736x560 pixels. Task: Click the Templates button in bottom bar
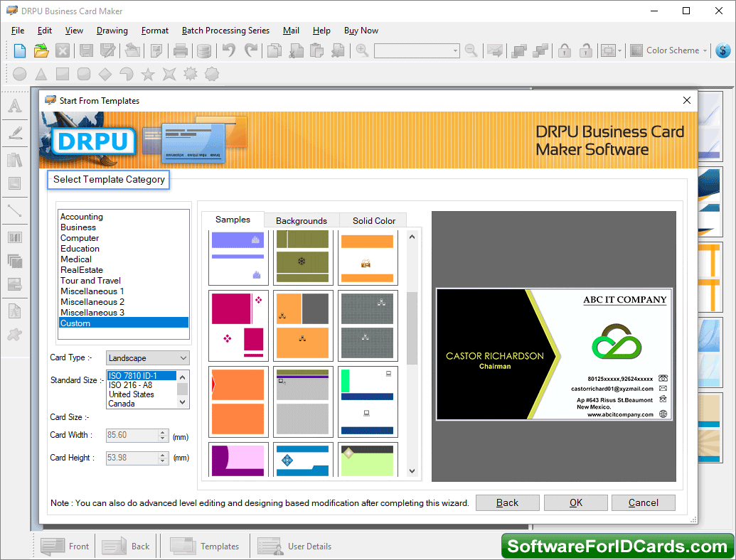205,546
